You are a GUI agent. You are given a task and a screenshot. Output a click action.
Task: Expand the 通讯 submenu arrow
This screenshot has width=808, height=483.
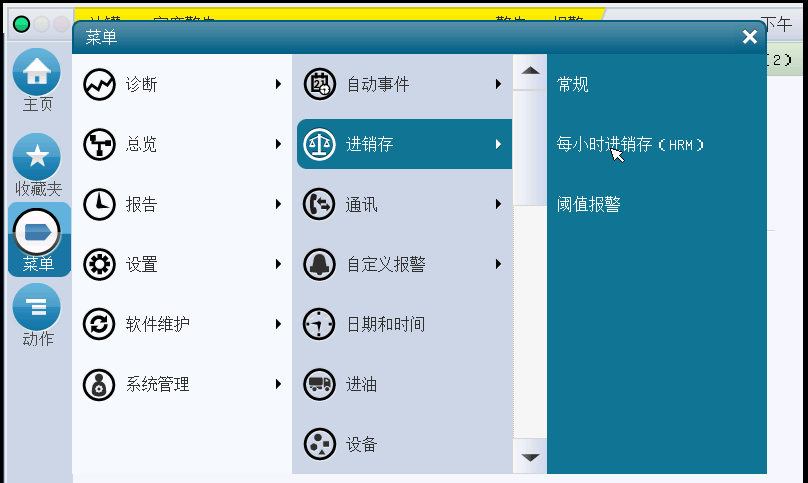coord(497,205)
